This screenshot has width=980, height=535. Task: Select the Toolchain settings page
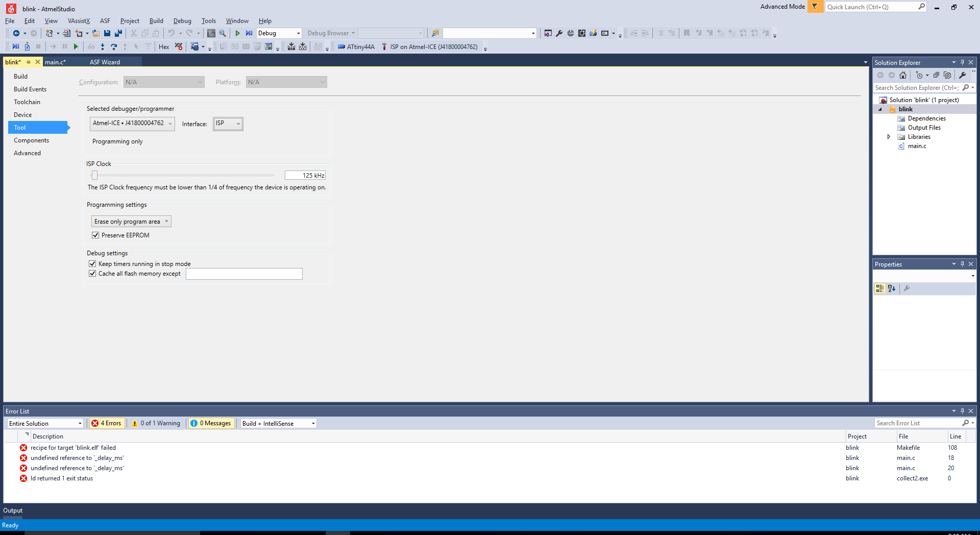[27, 102]
